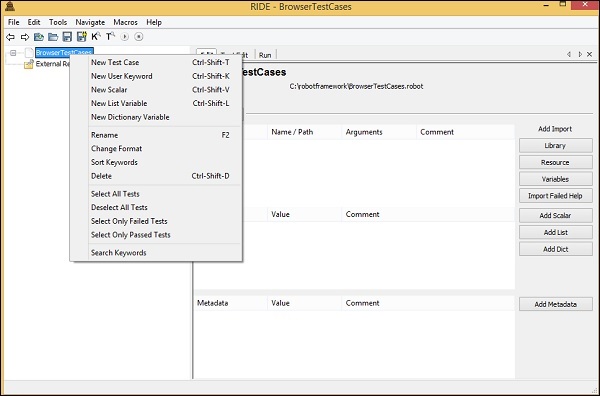Screen dimensions: 600x396
Task: Click the right tab scroll arrow
Action: coord(580,54)
